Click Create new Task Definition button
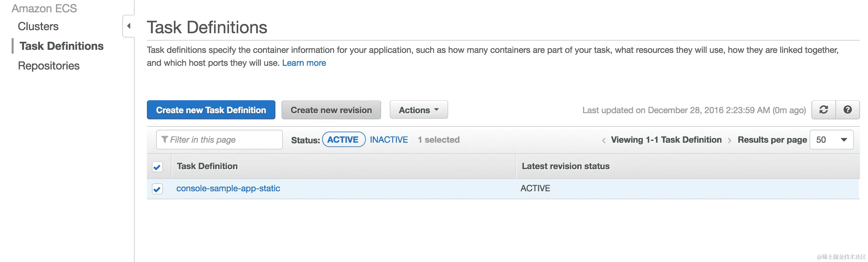Image resolution: width=868 pixels, height=262 pixels. point(211,110)
